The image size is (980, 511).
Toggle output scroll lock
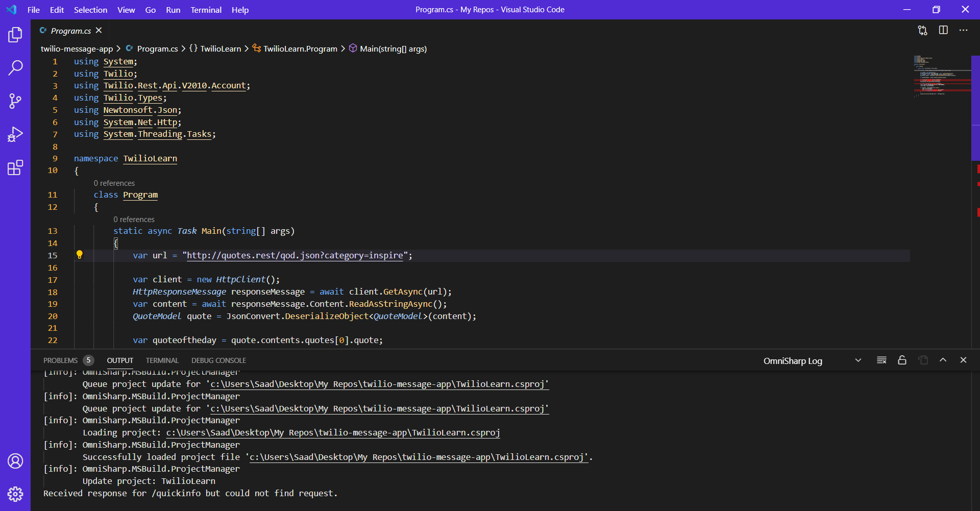coord(902,360)
